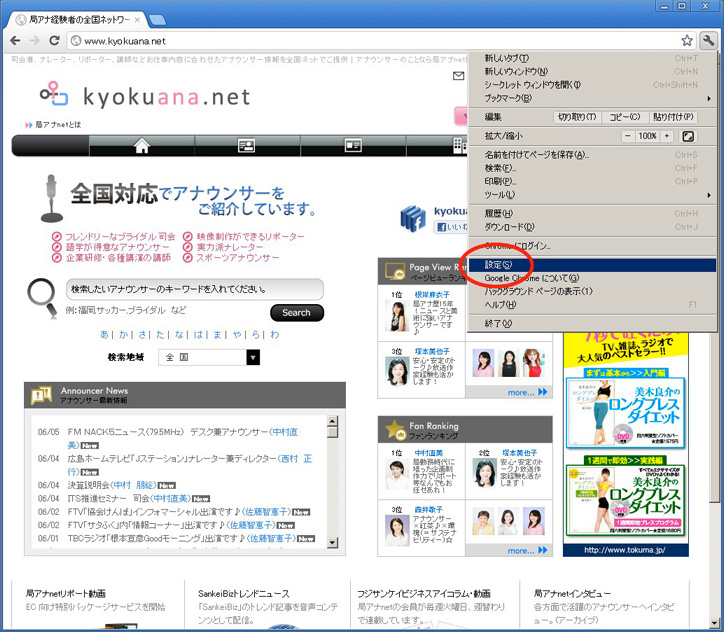
Task: Click the Facebook logo icon
Action: (x=413, y=218)
